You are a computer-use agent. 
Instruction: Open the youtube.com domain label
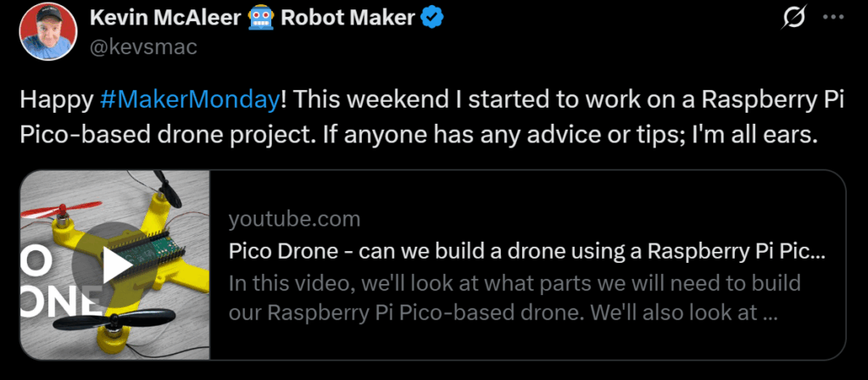point(294,220)
